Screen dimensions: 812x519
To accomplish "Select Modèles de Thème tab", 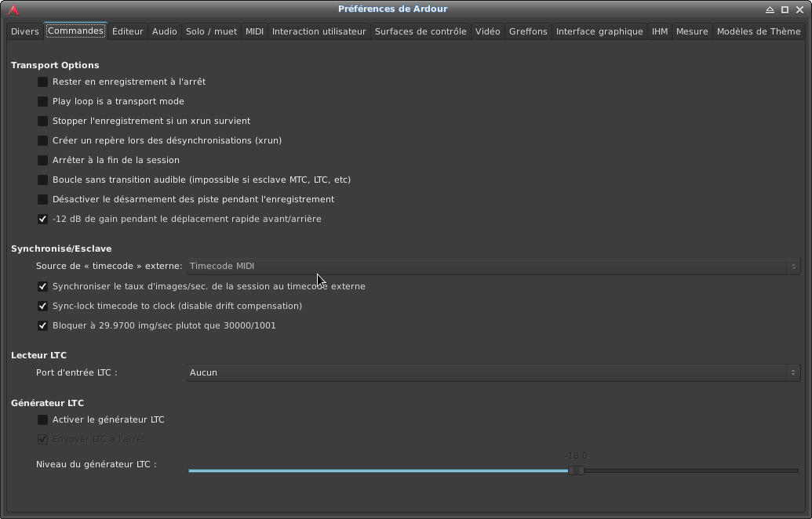I will pyautogui.click(x=759, y=31).
